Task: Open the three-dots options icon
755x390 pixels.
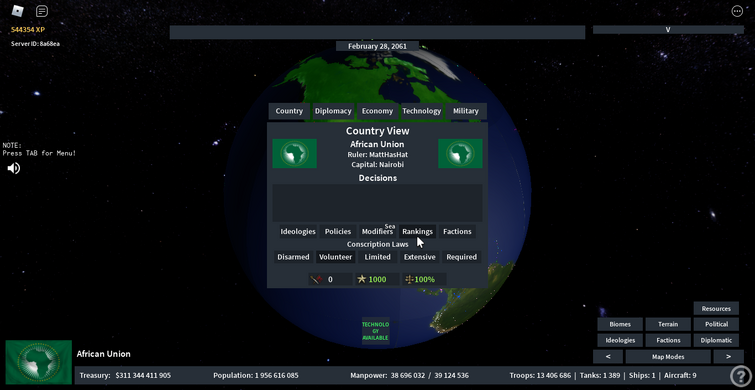Action: pyautogui.click(x=737, y=11)
